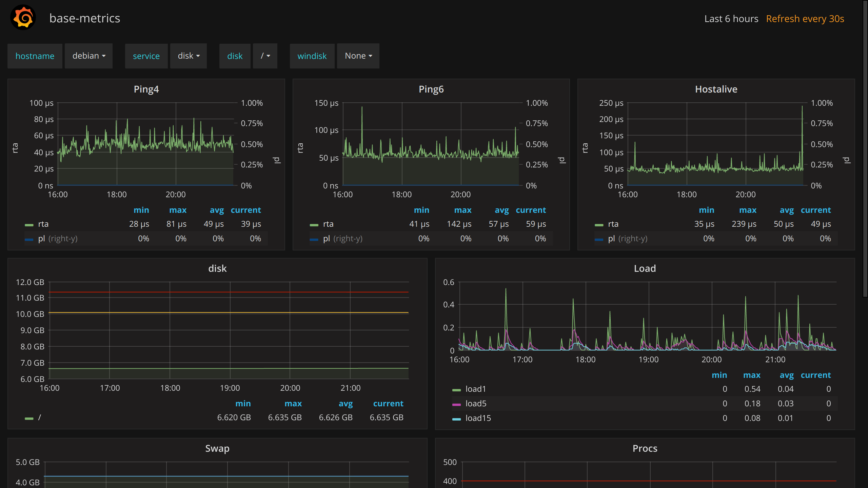Toggle pl series in Ping6 legend
Screen dimensions: 868x488
326,239
